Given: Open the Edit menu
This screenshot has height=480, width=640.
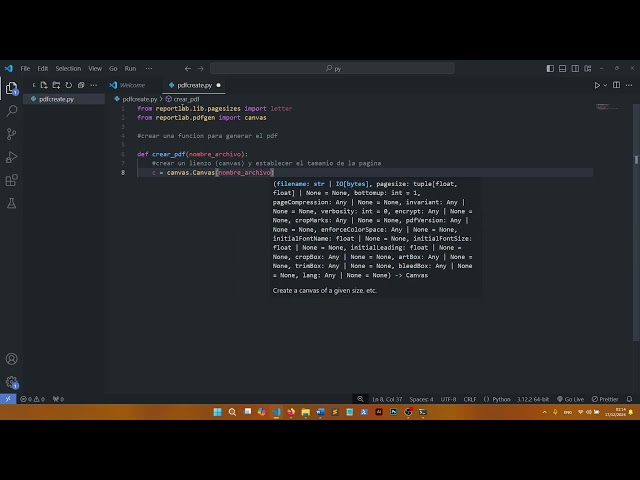Looking at the screenshot, I should click(43, 69).
